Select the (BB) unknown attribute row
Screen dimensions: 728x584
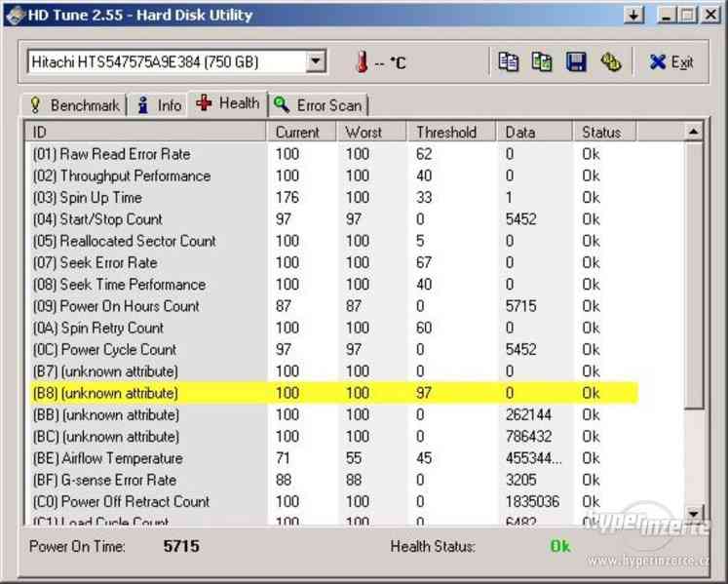pyautogui.click(x=332, y=414)
